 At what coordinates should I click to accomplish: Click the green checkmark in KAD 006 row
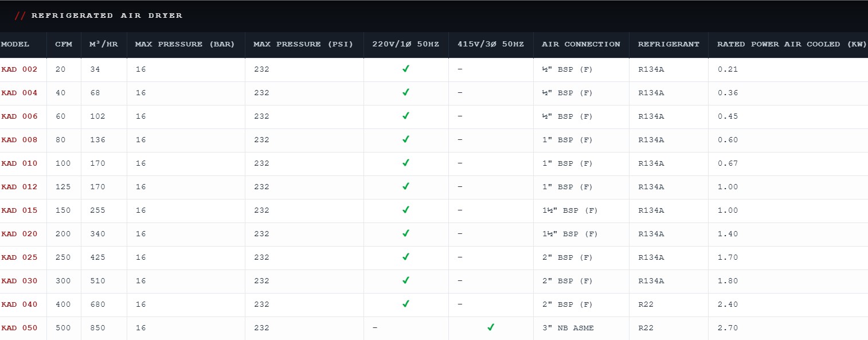(406, 116)
